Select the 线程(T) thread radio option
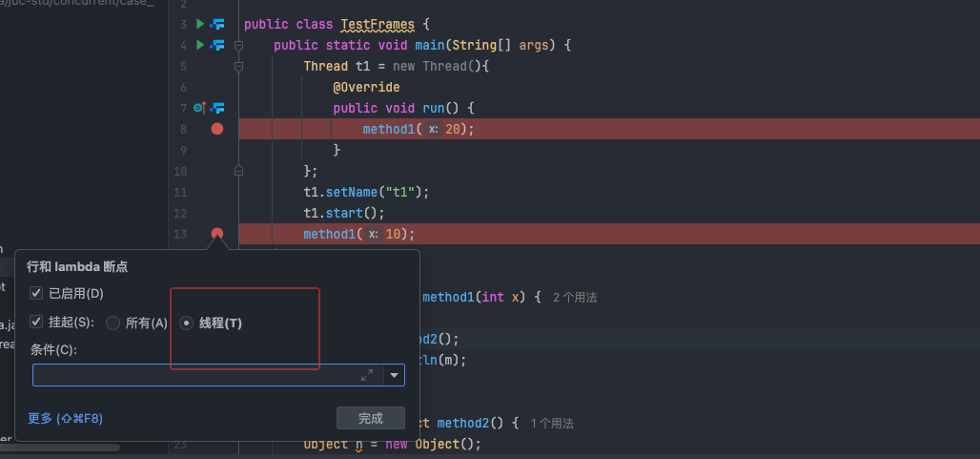Image resolution: width=980 pixels, height=459 pixels. (187, 323)
